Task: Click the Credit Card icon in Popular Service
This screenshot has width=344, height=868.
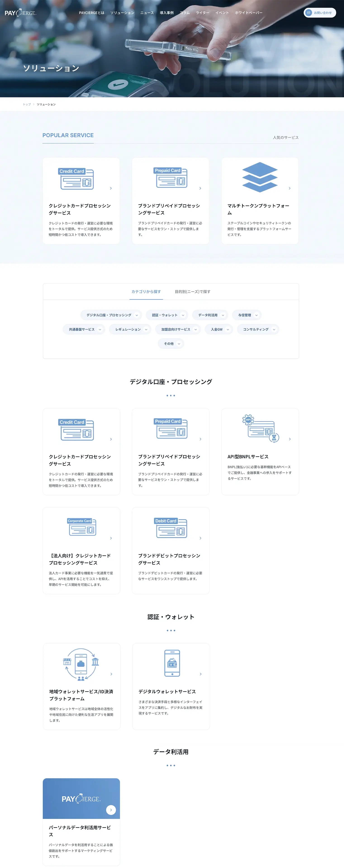Action: click(76, 179)
